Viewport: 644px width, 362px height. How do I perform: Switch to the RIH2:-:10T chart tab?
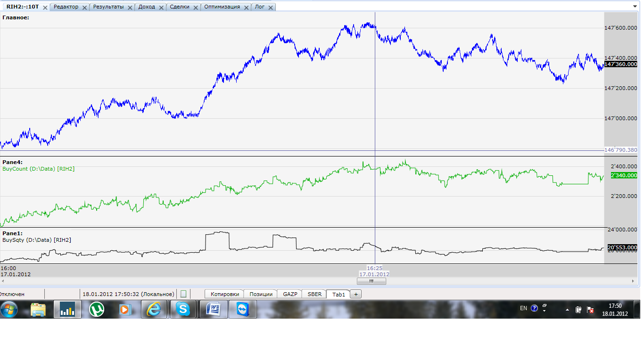click(23, 7)
